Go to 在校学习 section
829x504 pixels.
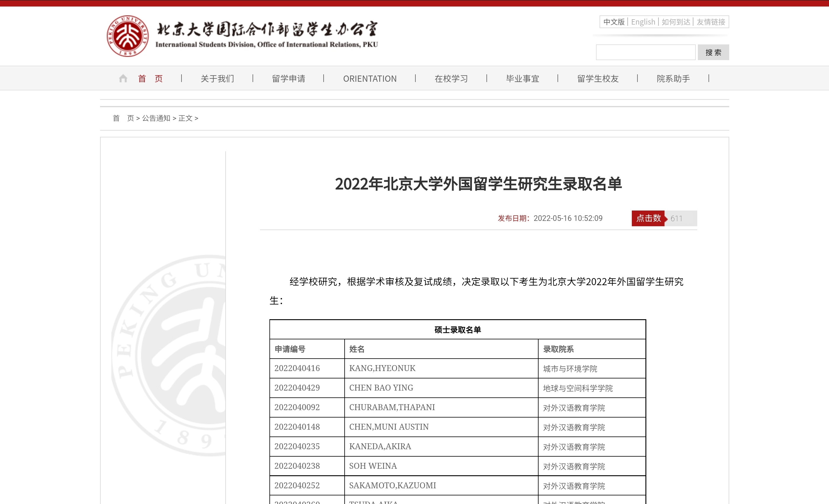click(x=451, y=79)
